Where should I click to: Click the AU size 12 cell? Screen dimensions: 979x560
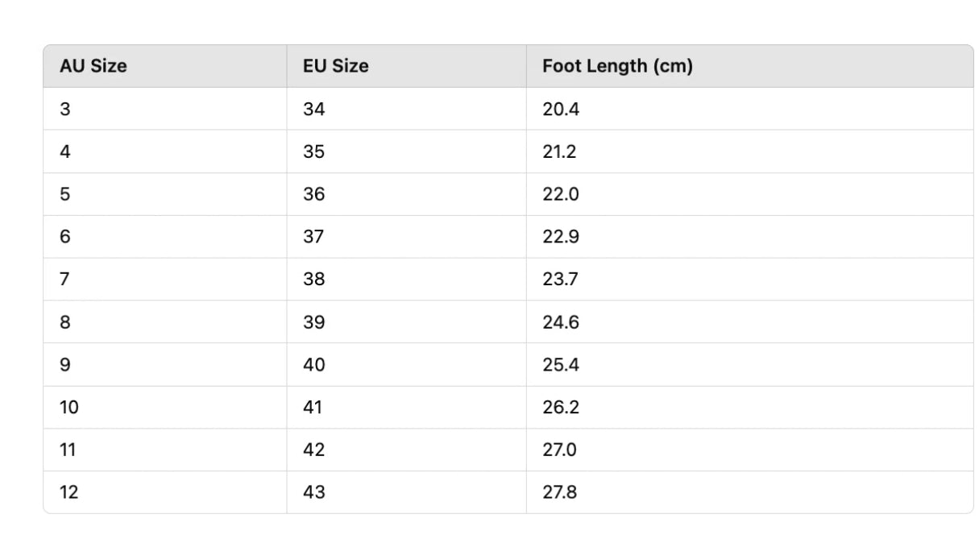(x=165, y=492)
